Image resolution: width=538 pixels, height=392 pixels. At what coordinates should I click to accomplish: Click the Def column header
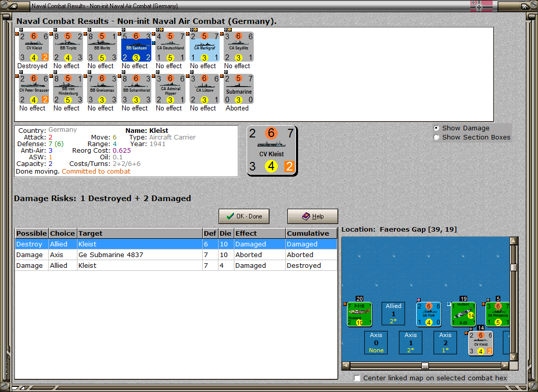[x=210, y=233]
